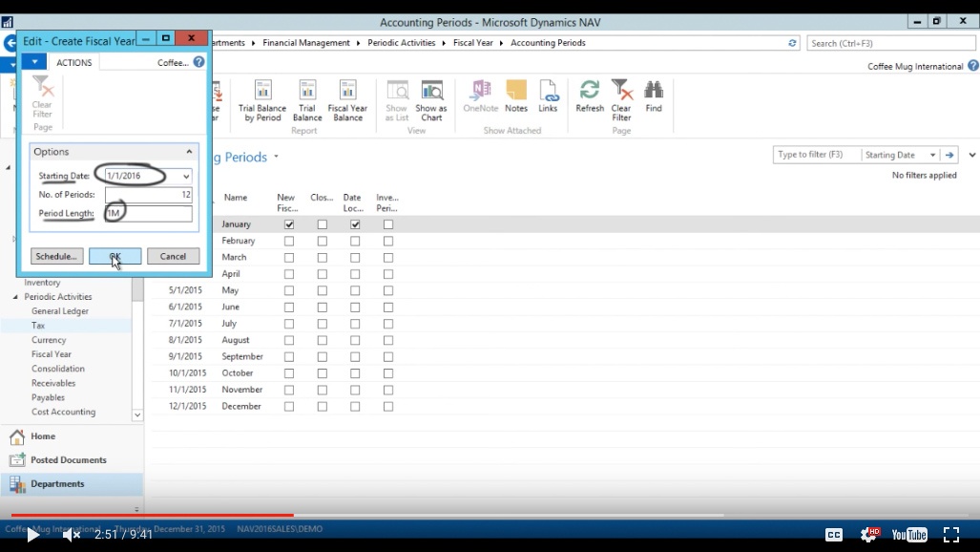The height and width of the screenshot is (552, 980).
Task: Collapse the Periodic Activities tree node
Action: (15, 297)
